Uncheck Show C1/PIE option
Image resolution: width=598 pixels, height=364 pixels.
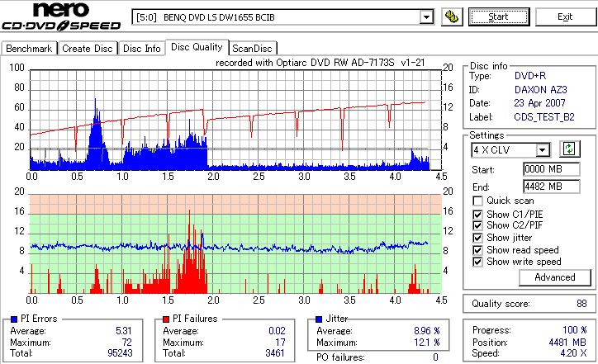[x=477, y=215]
